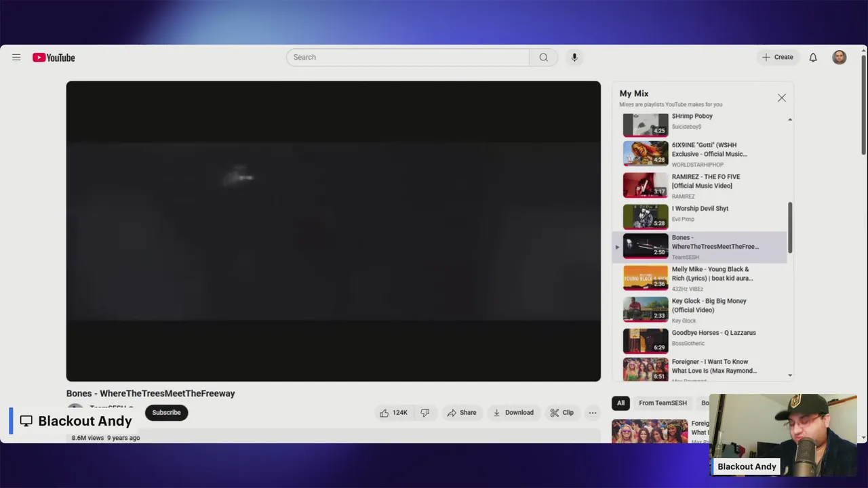Screen dimensions: 868x488
Task: Click the video player area
Action: 333,231
